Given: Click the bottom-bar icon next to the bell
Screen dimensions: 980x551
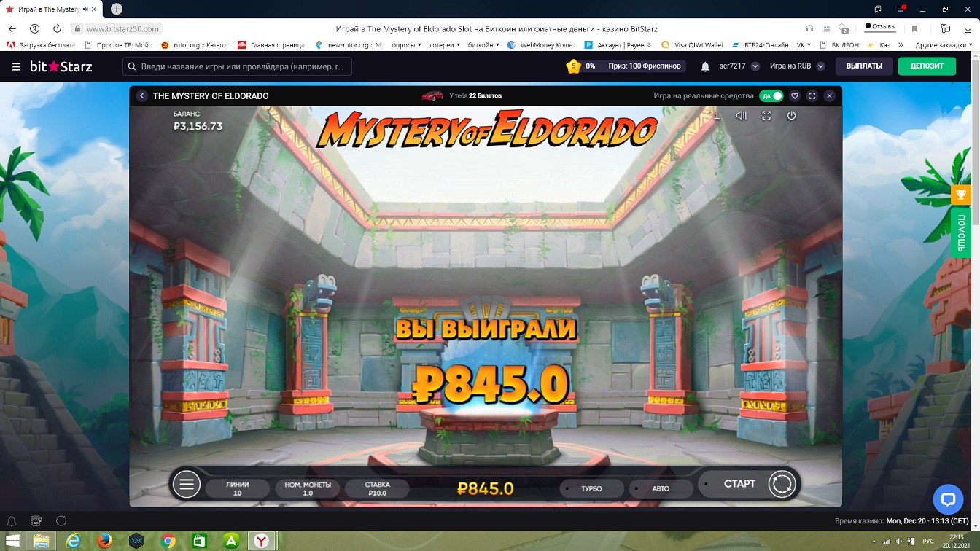Looking at the screenshot, I should [36, 521].
